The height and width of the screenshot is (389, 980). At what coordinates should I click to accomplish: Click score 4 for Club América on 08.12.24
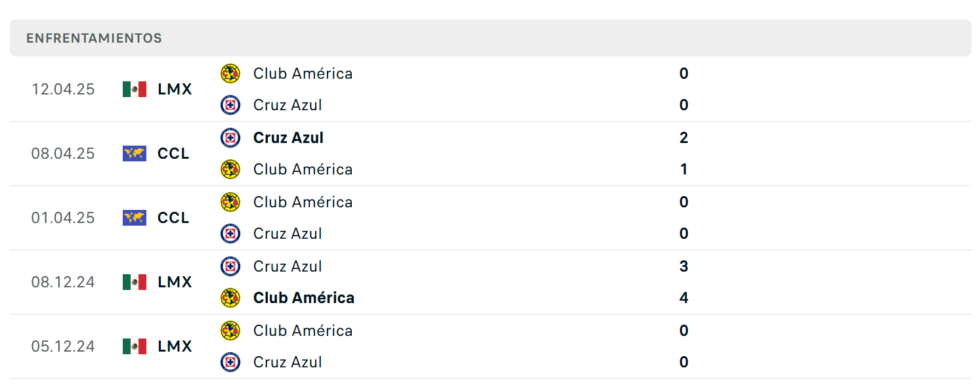tap(684, 298)
